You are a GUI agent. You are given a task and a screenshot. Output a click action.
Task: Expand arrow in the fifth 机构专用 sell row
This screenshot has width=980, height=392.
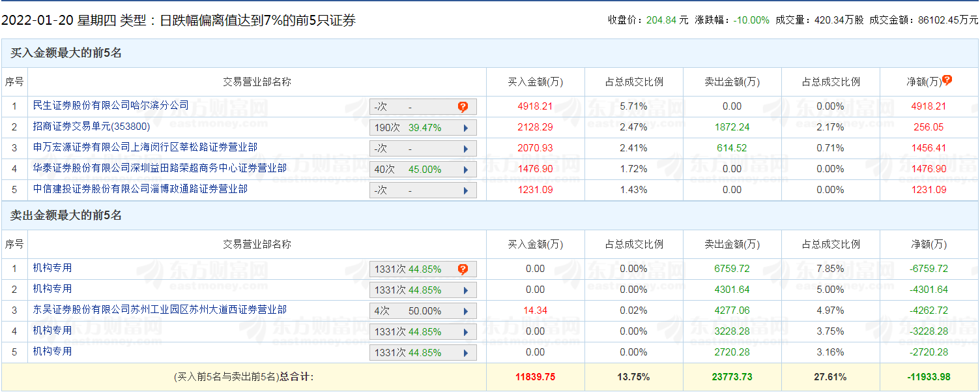[x=466, y=353]
